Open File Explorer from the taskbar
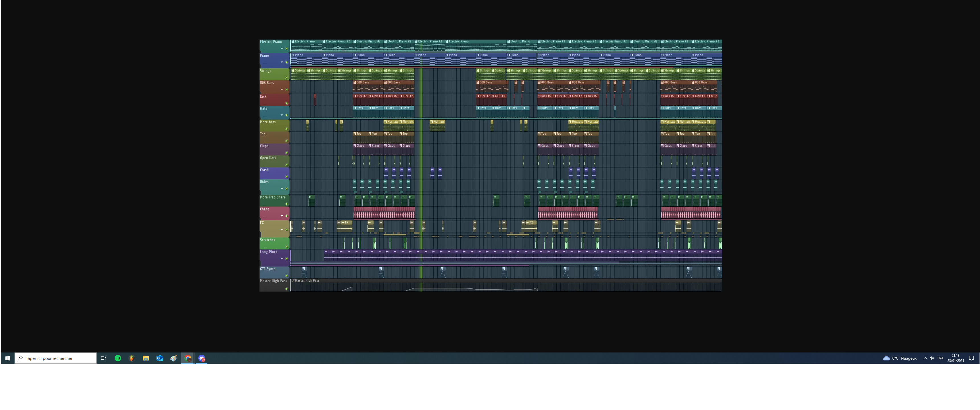Screen dimensions: 980x410 tap(146, 358)
